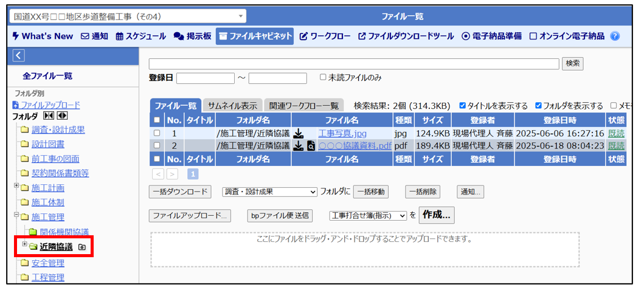Open ワークフロー in the top menu
The height and width of the screenshot is (290, 644).
(325, 36)
